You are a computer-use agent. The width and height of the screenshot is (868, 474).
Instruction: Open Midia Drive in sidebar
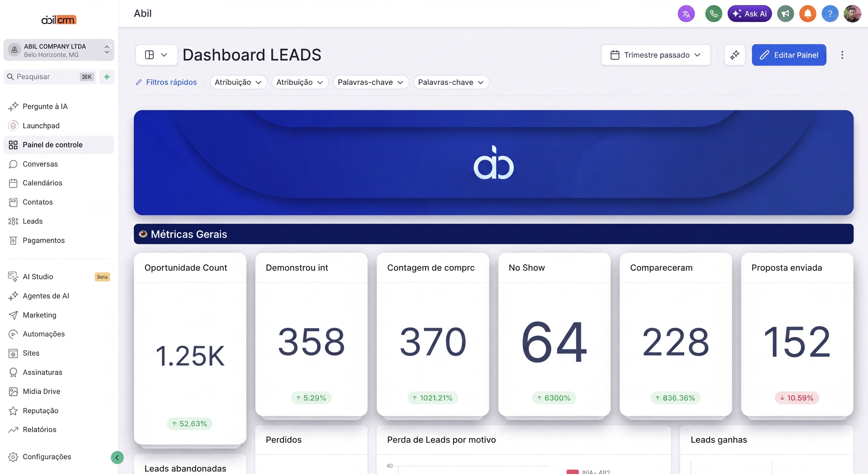[x=59, y=391]
